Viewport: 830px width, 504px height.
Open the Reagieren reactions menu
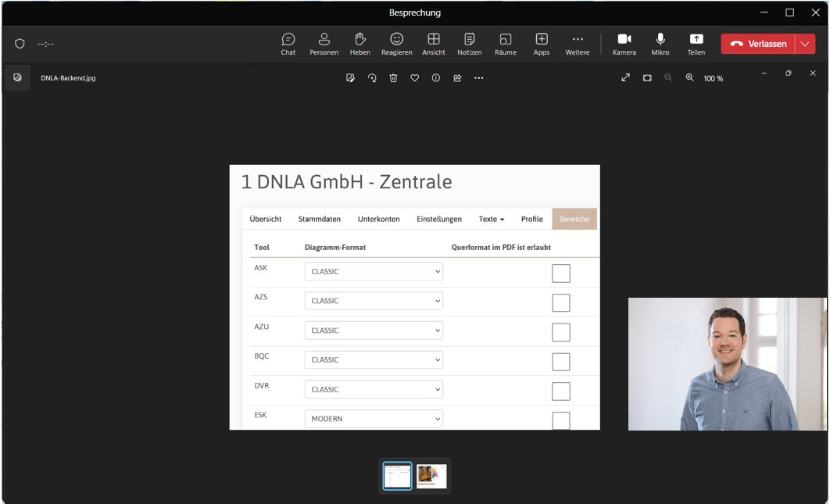click(x=396, y=44)
